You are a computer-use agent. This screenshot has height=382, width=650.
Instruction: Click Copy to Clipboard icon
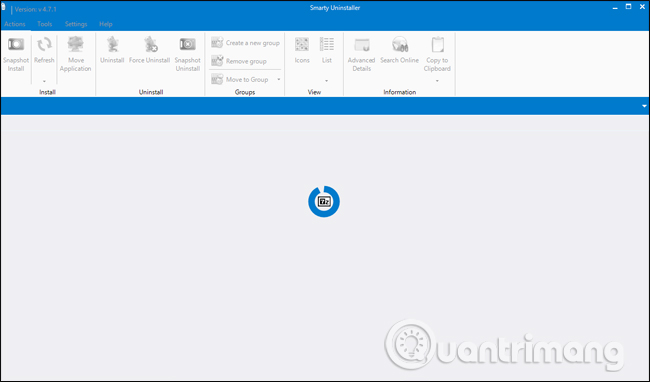pos(437,44)
